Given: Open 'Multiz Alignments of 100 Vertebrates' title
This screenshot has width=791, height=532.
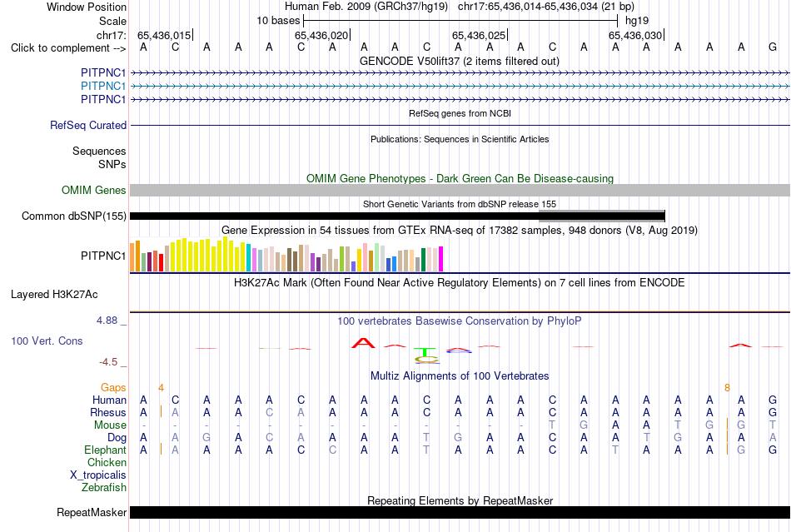Looking at the screenshot, I should click(x=460, y=375).
